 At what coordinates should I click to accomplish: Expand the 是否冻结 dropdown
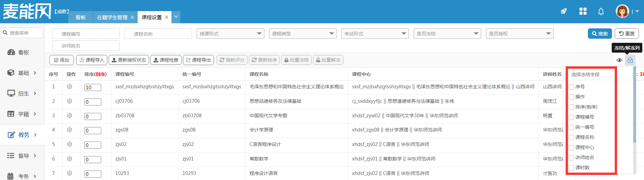(447, 34)
